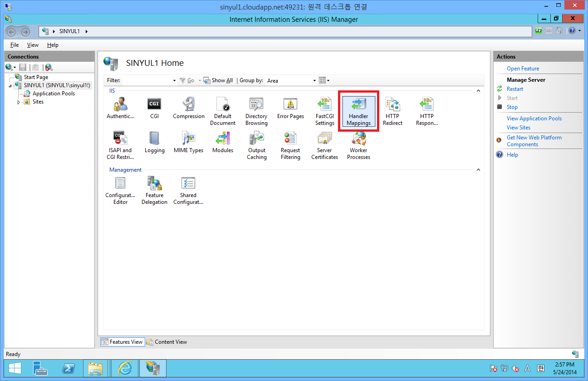Click the Delete Connection toolbar icon
Image resolution: width=588 pixels, height=381 pixels.
click(49, 67)
